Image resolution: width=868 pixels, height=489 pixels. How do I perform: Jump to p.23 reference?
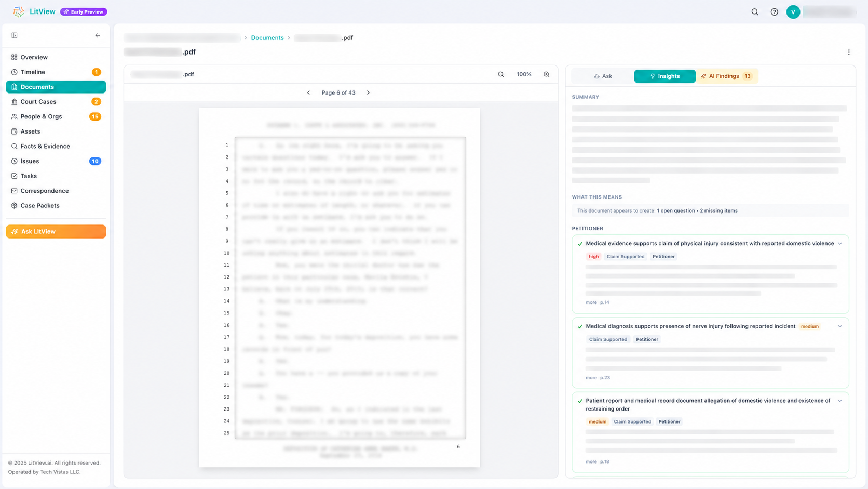click(605, 378)
